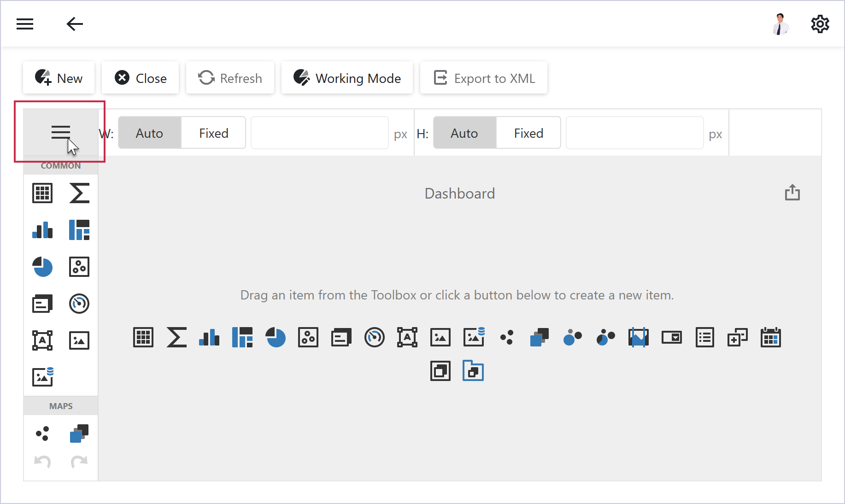
Task: Set width mode to Fixed
Action: click(213, 133)
